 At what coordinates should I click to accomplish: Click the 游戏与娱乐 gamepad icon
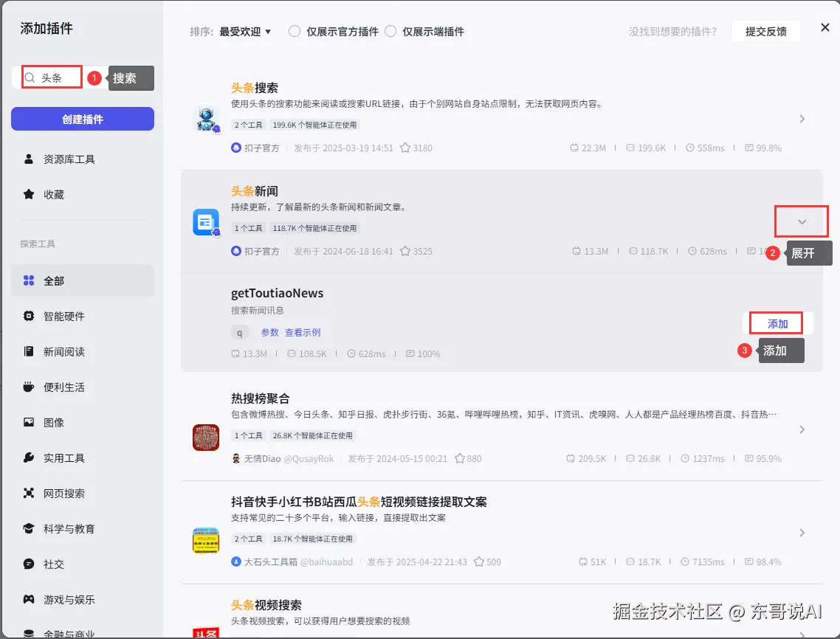(29, 599)
